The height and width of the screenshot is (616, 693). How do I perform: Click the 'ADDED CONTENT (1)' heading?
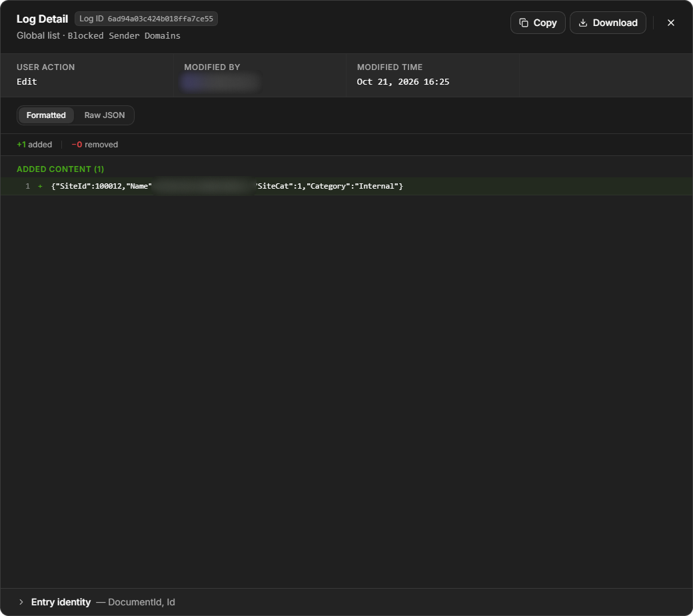(x=60, y=169)
